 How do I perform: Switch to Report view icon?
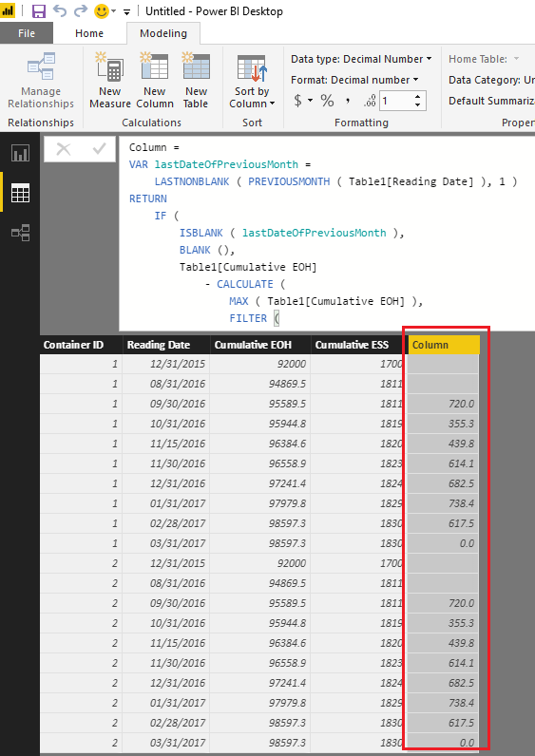[x=20, y=153]
